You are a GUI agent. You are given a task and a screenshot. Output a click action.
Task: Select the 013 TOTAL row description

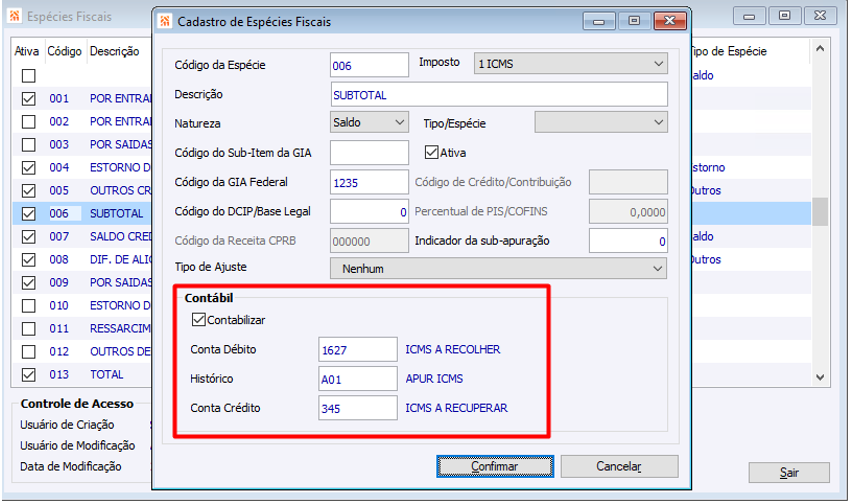(x=107, y=374)
